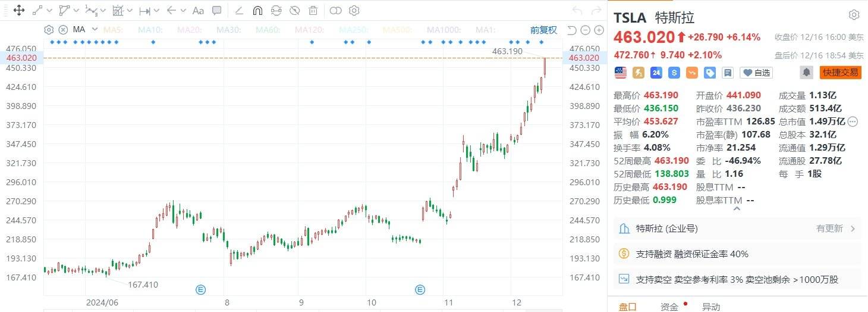Click the MA60 indicator label

tap(268, 30)
